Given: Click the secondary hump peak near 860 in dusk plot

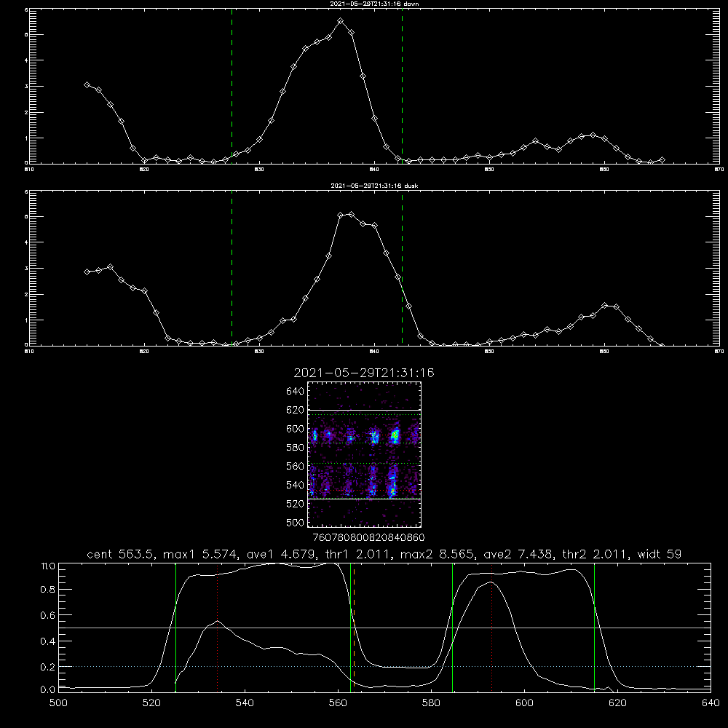Looking at the screenshot, I should pos(604,306).
